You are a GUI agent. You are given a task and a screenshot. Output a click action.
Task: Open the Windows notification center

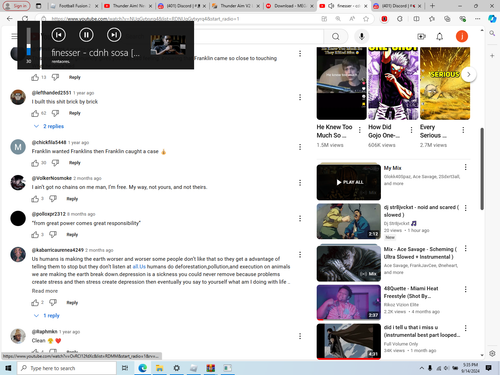click(489, 368)
